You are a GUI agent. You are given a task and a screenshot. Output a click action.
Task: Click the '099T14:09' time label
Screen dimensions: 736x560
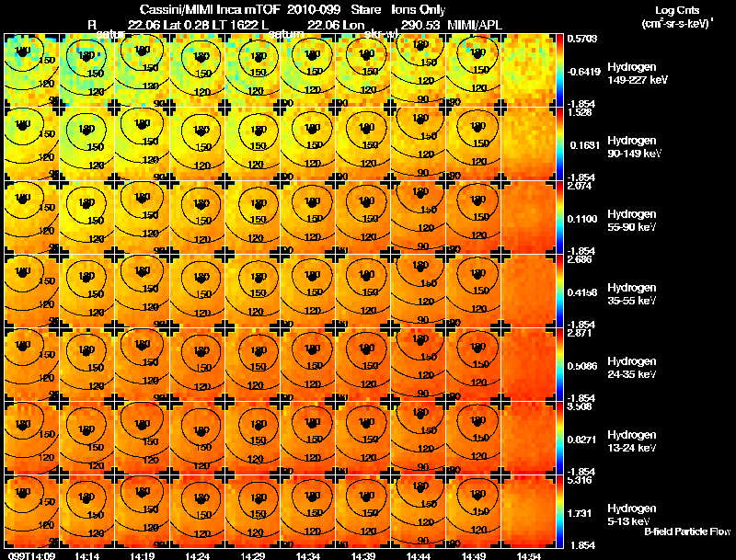coord(32,555)
